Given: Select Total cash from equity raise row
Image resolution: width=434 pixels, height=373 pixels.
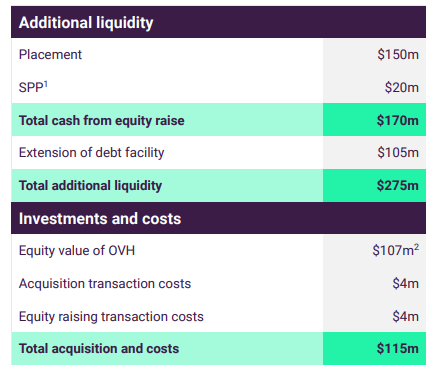Looking at the screenshot, I should (x=218, y=120).
